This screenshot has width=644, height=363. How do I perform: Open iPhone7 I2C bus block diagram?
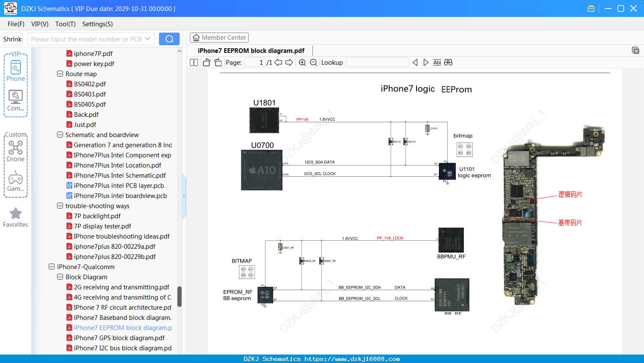(x=123, y=348)
